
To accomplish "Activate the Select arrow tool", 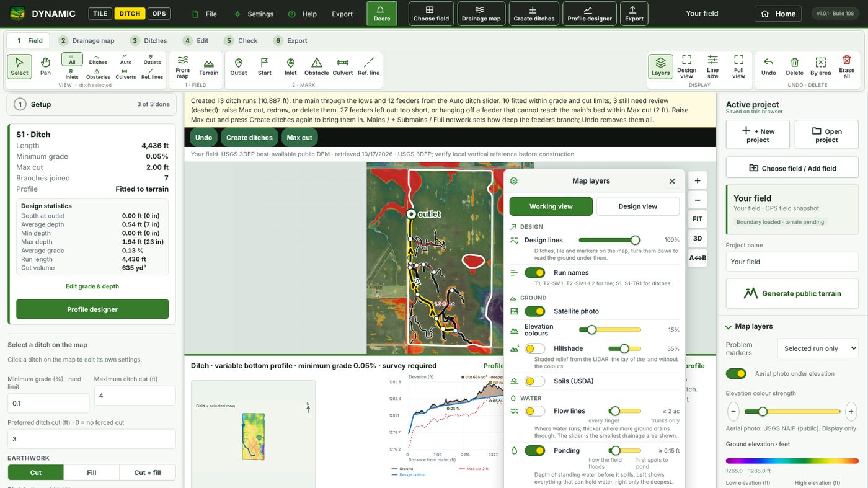I will (x=20, y=66).
